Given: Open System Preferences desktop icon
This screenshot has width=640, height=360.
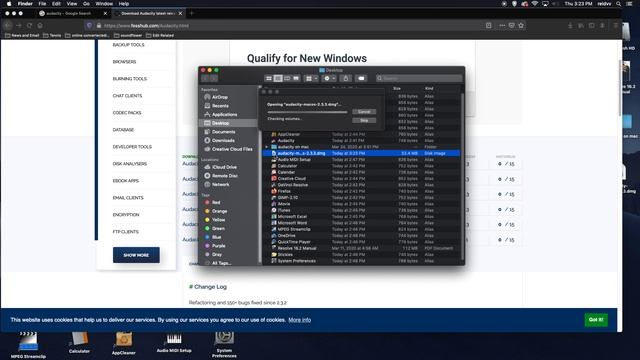Looking at the screenshot, I should tap(224, 345).
